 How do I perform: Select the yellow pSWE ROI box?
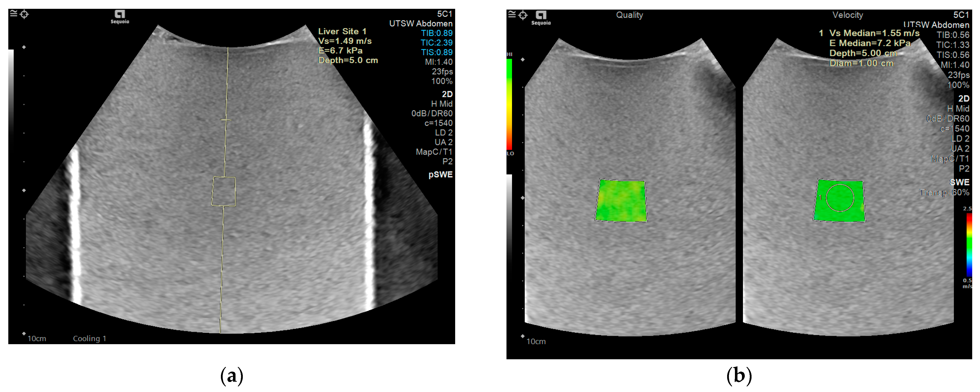pos(224,191)
